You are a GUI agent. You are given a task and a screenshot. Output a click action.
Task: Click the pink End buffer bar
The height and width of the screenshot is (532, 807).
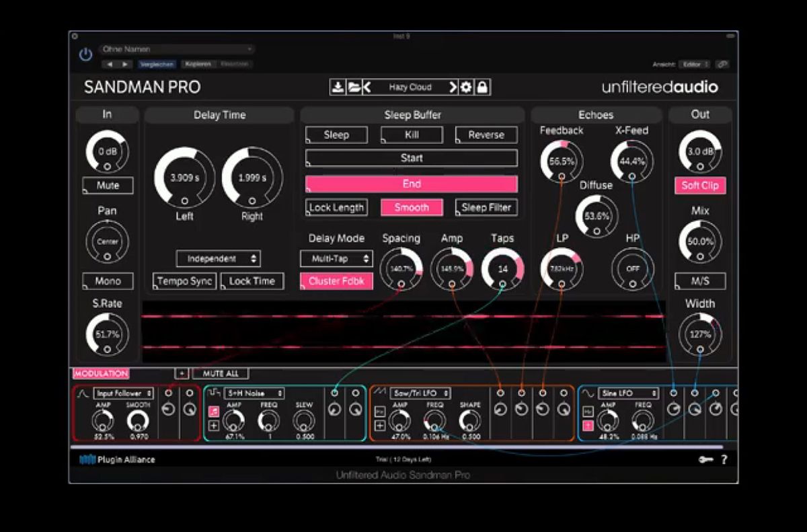pos(412,184)
